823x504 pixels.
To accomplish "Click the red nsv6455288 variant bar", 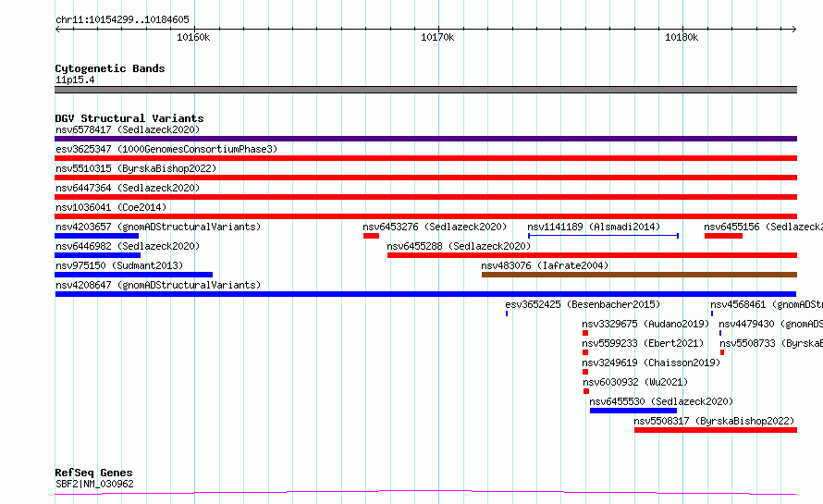I will 592,255.
